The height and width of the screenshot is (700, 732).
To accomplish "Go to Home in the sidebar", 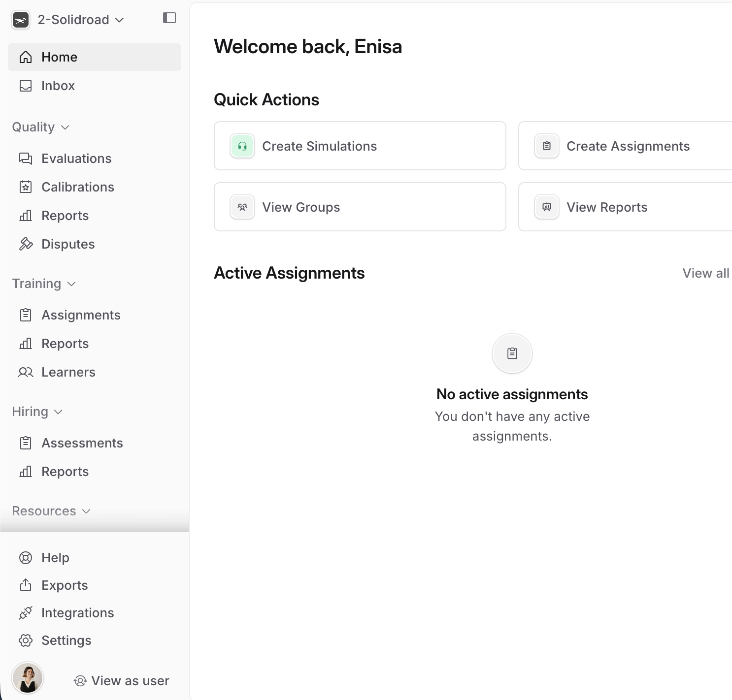I will pos(95,57).
